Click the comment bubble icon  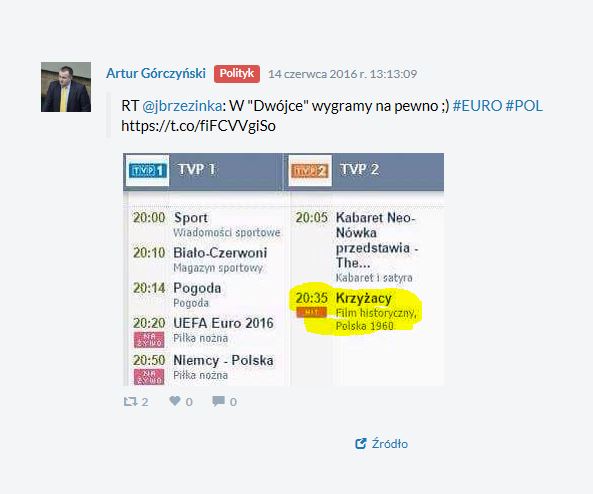[219, 401]
